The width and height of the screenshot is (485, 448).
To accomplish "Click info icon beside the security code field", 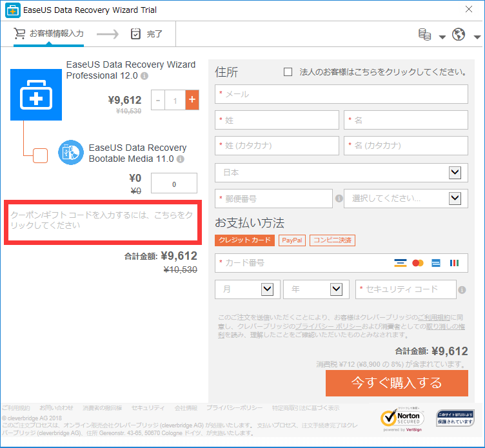I will coord(462,289).
